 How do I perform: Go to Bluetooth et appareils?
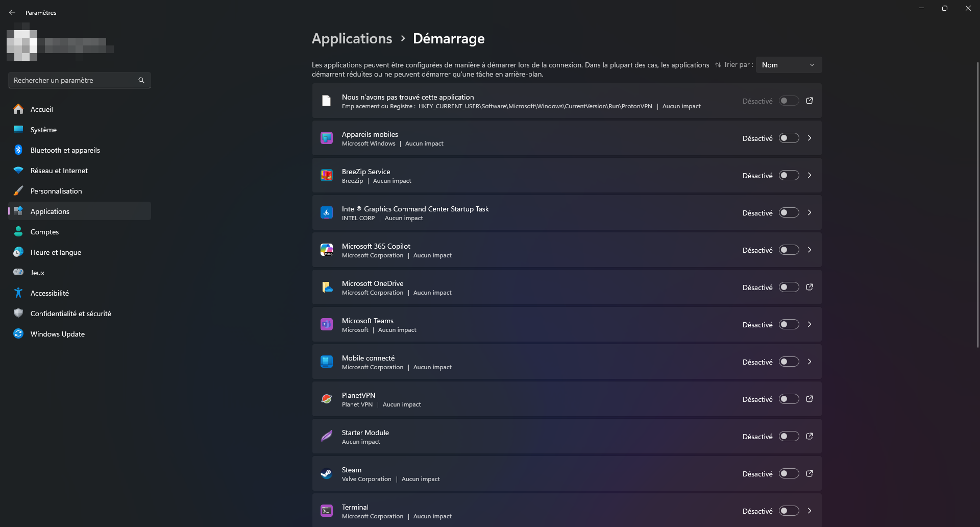80,150
